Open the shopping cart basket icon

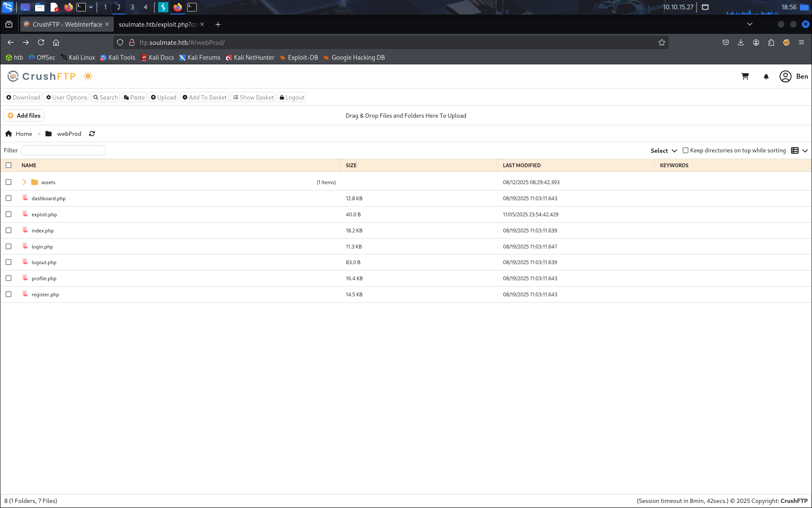[x=745, y=76]
